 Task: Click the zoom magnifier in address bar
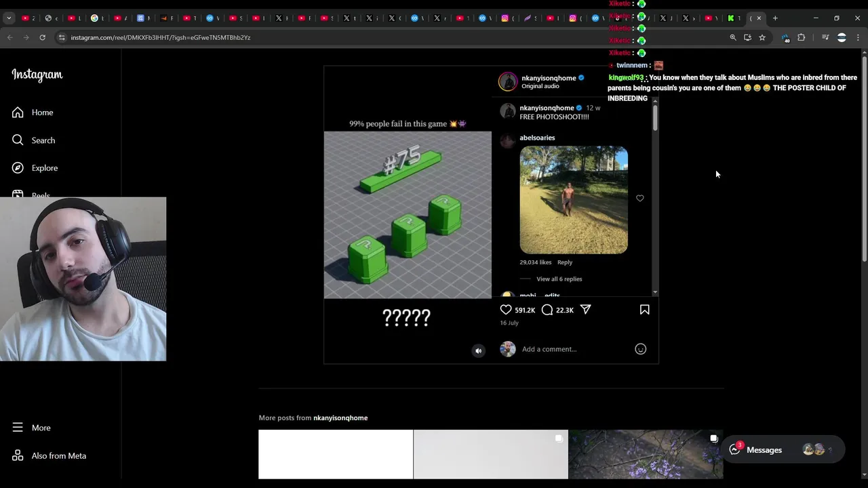(x=733, y=37)
